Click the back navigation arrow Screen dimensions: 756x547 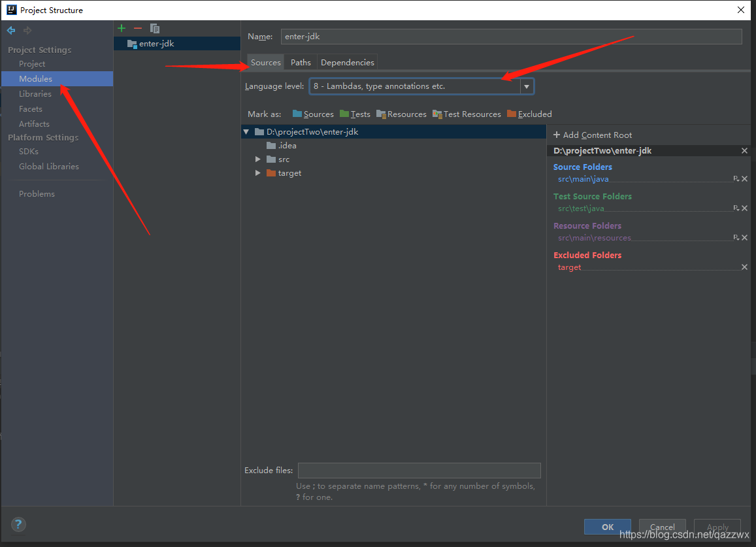click(x=10, y=30)
